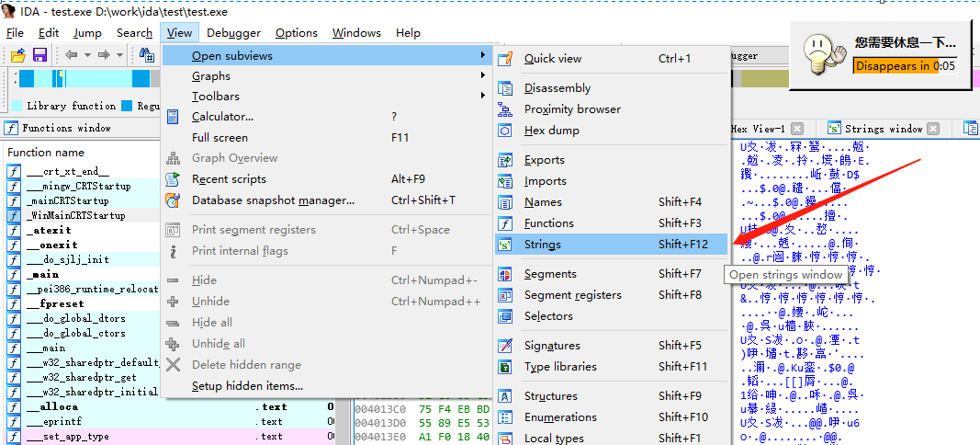Open the Enumerations subview

(x=612, y=416)
